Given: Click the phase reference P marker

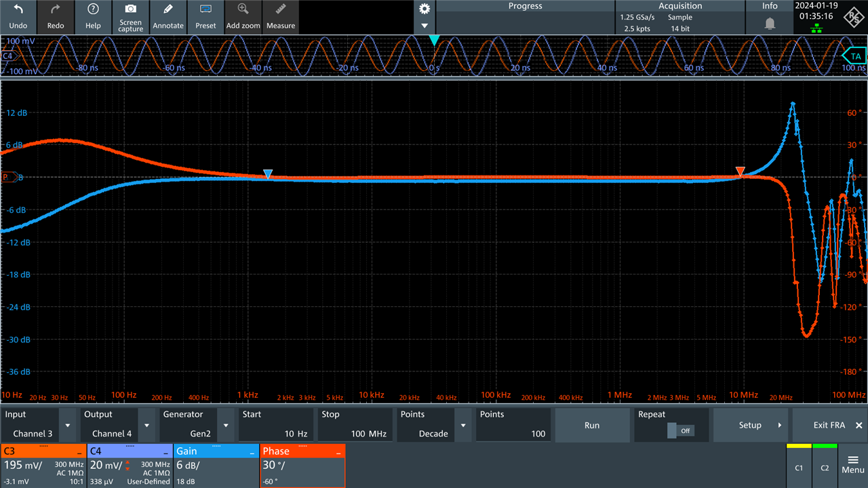Looking at the screenshot, I should point(8,177).
